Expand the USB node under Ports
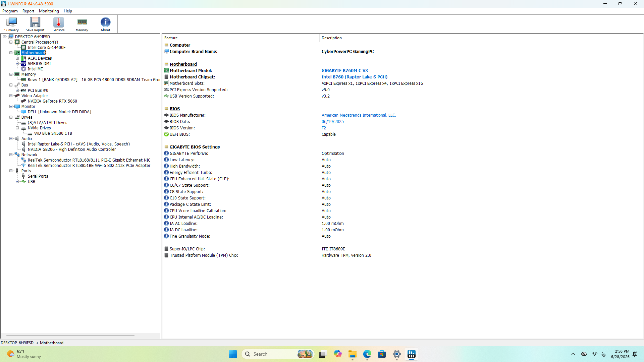The image size is (644, 362). tap(17, 182)
